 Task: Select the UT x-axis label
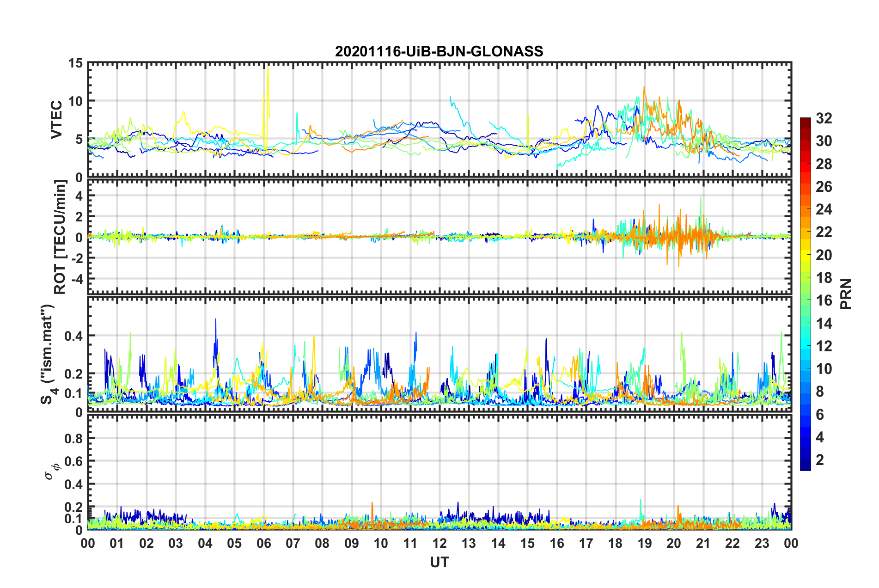(x=439, y=562)
